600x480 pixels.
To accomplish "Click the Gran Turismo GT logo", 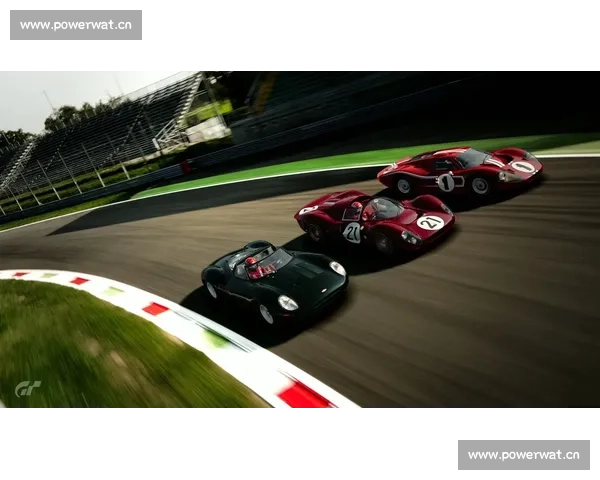I will coord(28,388).
